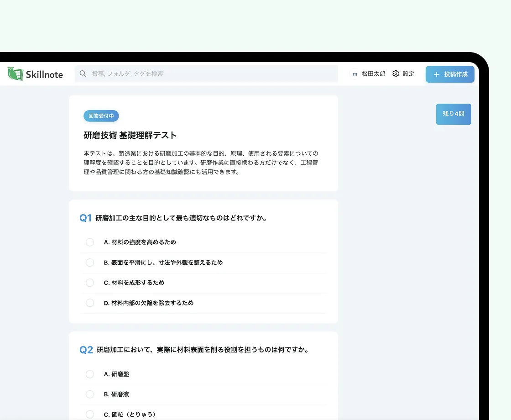The width and height of the screenshot is (511, 420).
Task: Click the search magnifier icon
Action: click(x=83, y=73)
